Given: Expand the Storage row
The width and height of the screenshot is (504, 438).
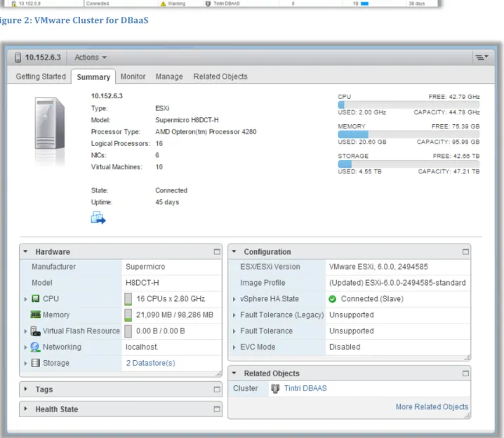Looking at the screenshot, I should point(25,364).
